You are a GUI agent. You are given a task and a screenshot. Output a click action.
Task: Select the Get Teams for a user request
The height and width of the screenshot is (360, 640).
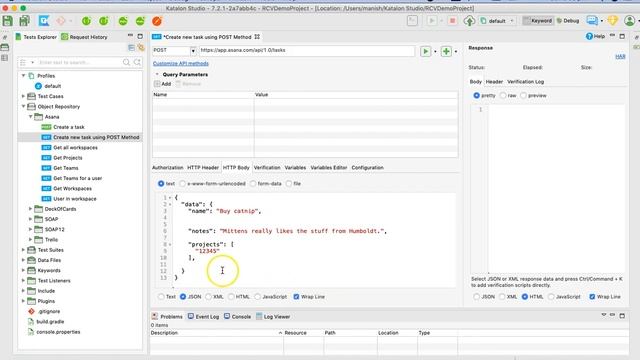78,178
